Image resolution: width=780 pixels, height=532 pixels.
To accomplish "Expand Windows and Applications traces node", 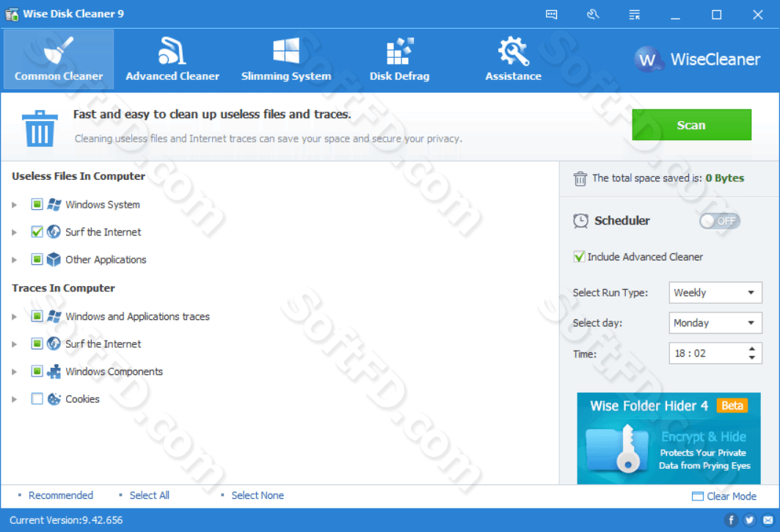I will [15, 316].
